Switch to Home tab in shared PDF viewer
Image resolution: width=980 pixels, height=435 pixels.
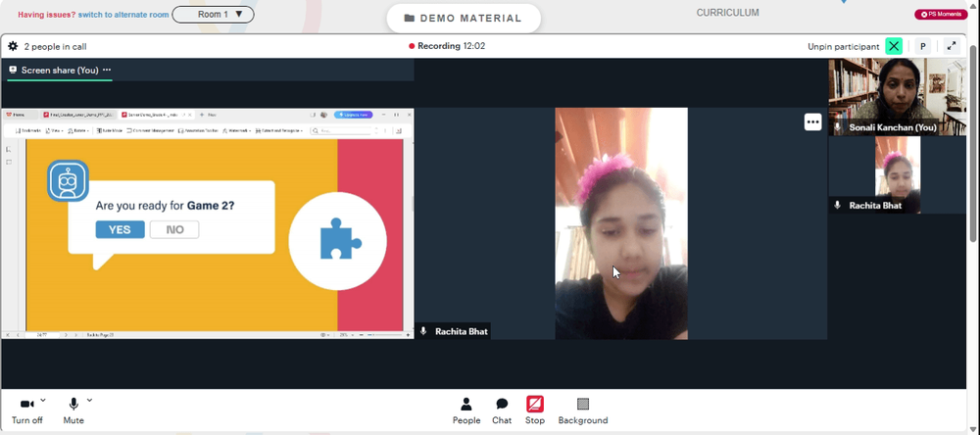coord(19,115)
